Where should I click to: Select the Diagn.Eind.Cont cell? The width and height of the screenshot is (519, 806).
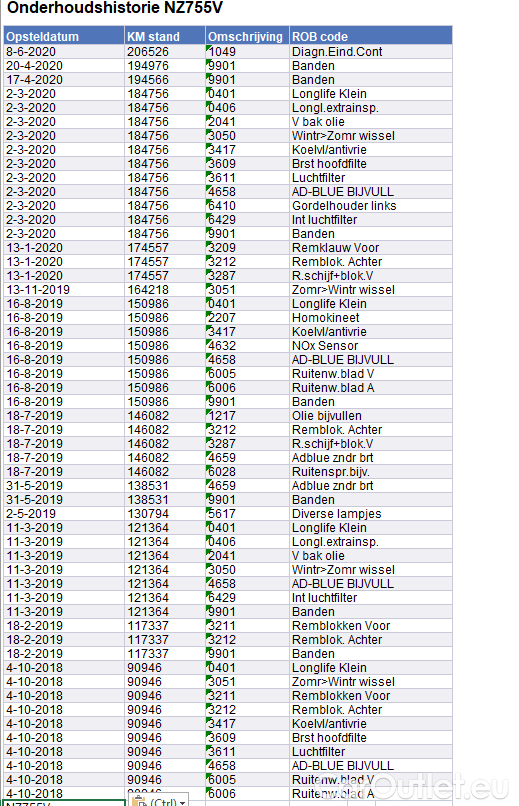pos(370,52)
